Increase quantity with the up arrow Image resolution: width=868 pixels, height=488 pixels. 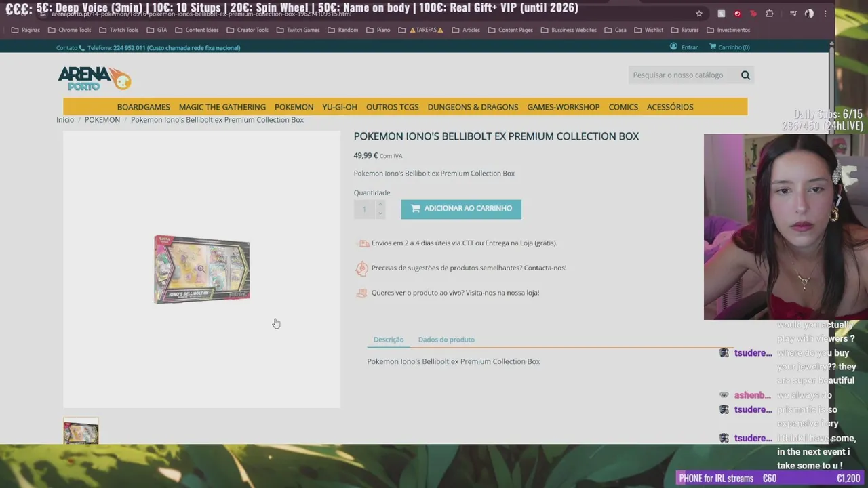point(380,204)
